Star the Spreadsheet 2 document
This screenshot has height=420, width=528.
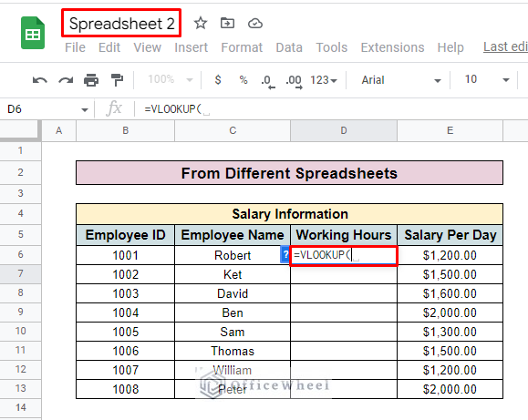tap(201, 23)
